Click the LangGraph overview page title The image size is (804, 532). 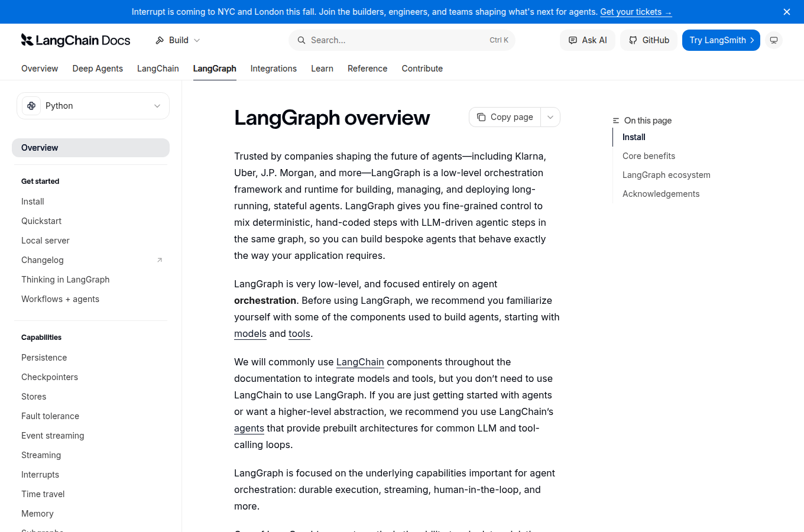[x=332, y=118]
